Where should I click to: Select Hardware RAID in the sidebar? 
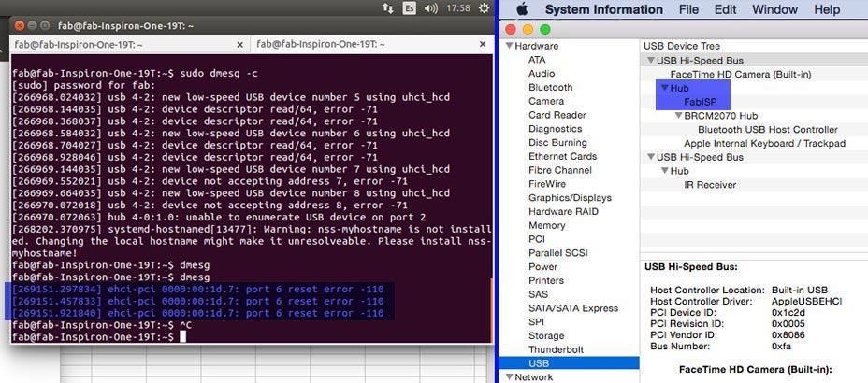563,212
